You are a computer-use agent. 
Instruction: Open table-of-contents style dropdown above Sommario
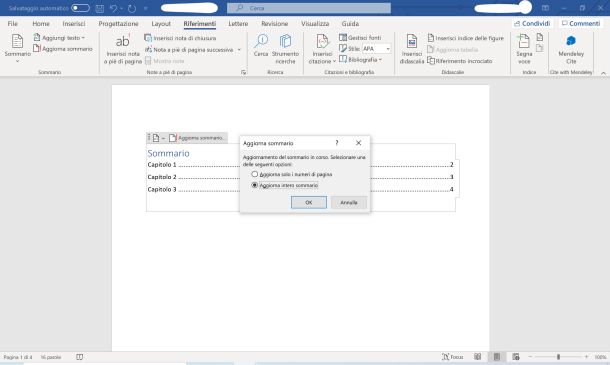[158, 138]
